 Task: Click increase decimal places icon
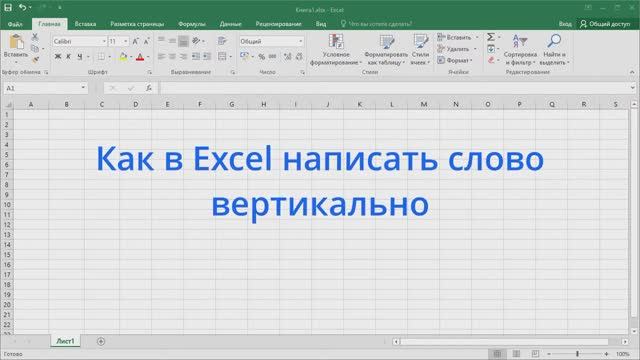tap(288, 56)
